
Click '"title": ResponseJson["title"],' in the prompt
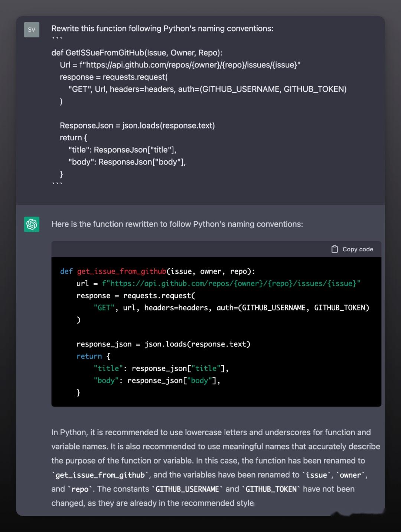pos(122,150)
